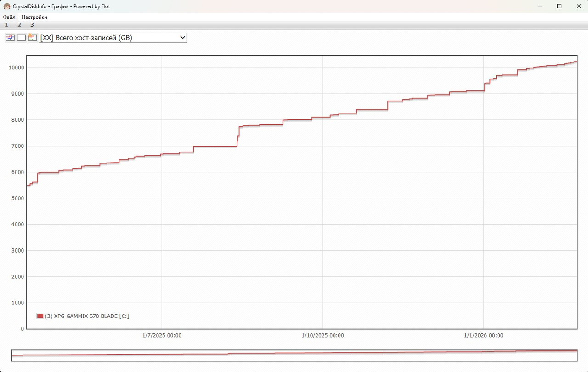
Task: Open the Файл menu
Action: coord(9,17)
